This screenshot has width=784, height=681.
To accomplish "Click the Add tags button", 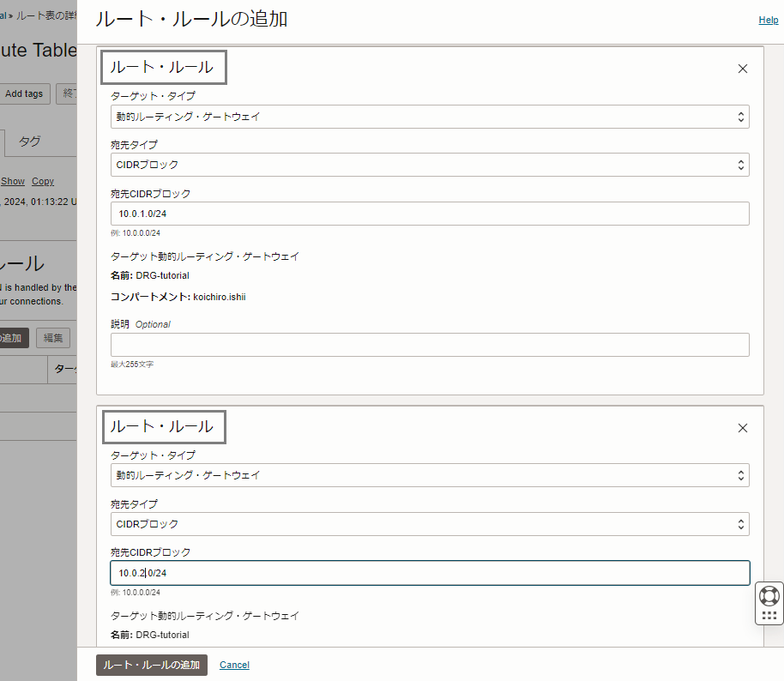I will click(x=24, y=93).
